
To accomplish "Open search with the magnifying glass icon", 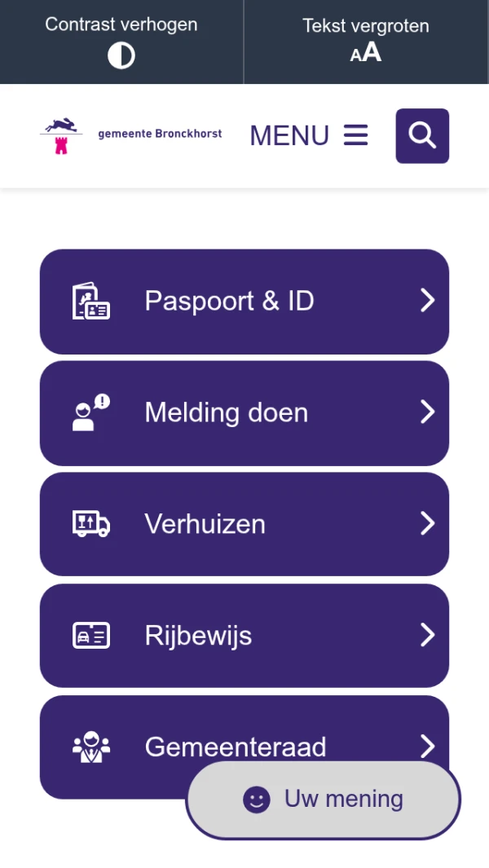I will pos(422,135).
